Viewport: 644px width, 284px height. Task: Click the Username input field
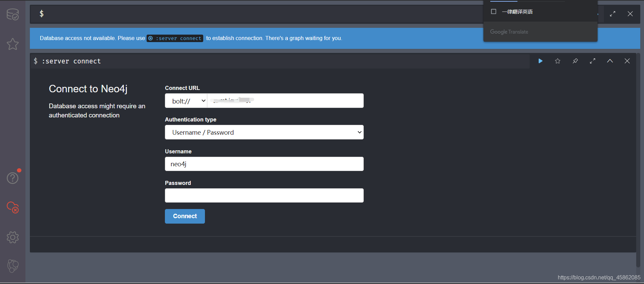(x=264, y=164)
